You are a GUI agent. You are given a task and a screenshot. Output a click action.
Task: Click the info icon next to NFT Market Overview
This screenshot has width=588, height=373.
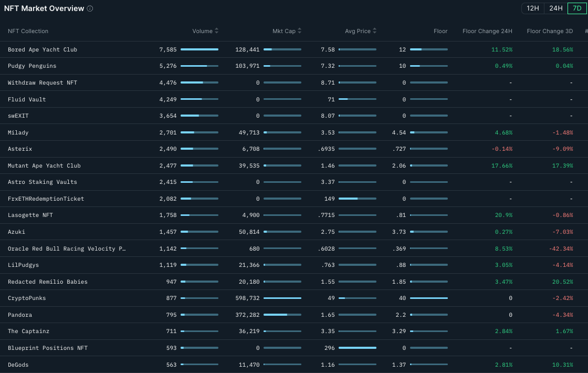(x=90, y=8)
